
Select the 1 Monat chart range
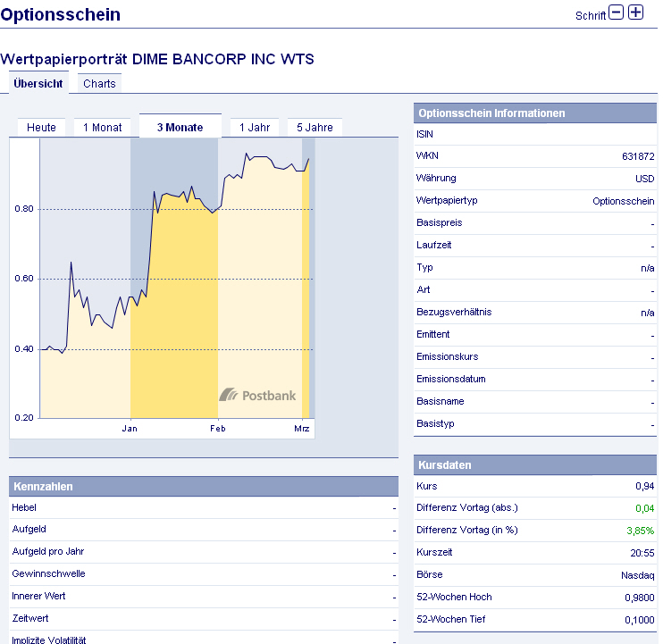click(103, 127)
